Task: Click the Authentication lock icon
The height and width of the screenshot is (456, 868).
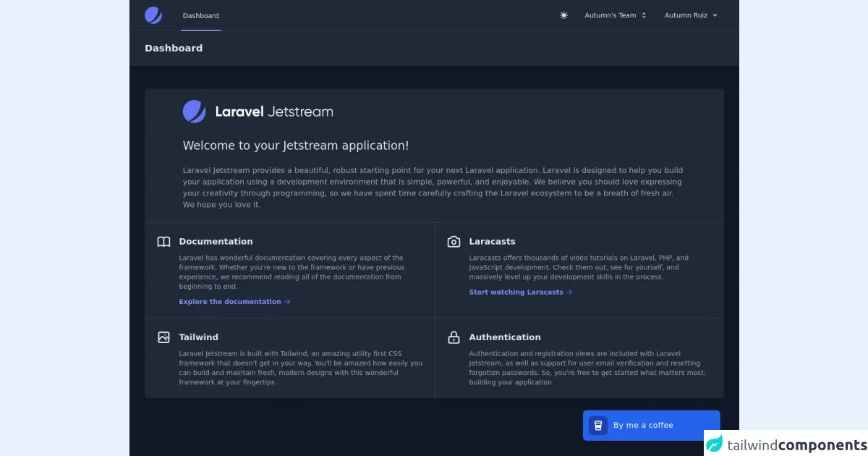Action: [x=454, y=337]
